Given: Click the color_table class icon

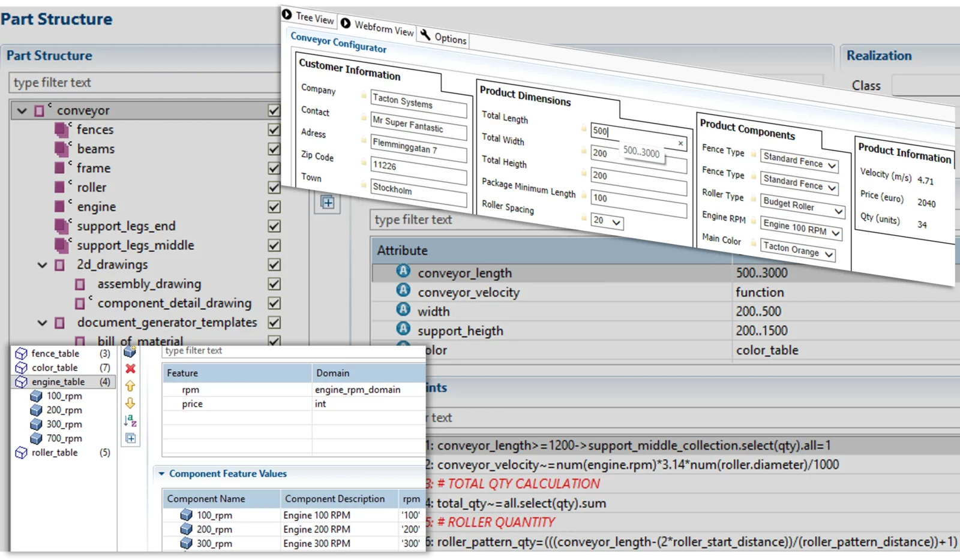Looking at the screenshot, I should 21,368.
